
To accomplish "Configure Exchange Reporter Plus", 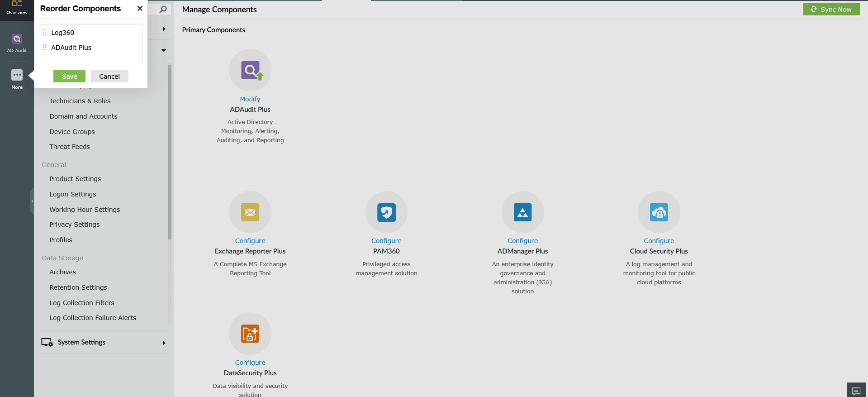I will coord(250,241).
